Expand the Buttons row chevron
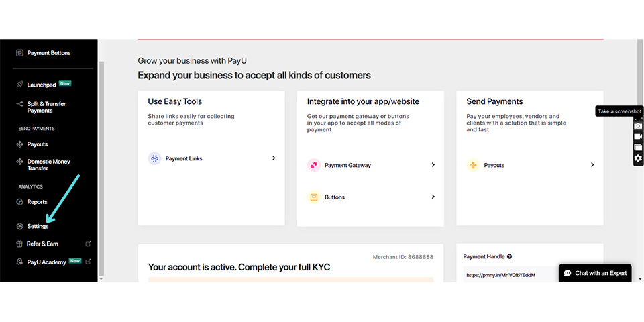The height and width of the screenshot is (322, 644). [433, 197]
